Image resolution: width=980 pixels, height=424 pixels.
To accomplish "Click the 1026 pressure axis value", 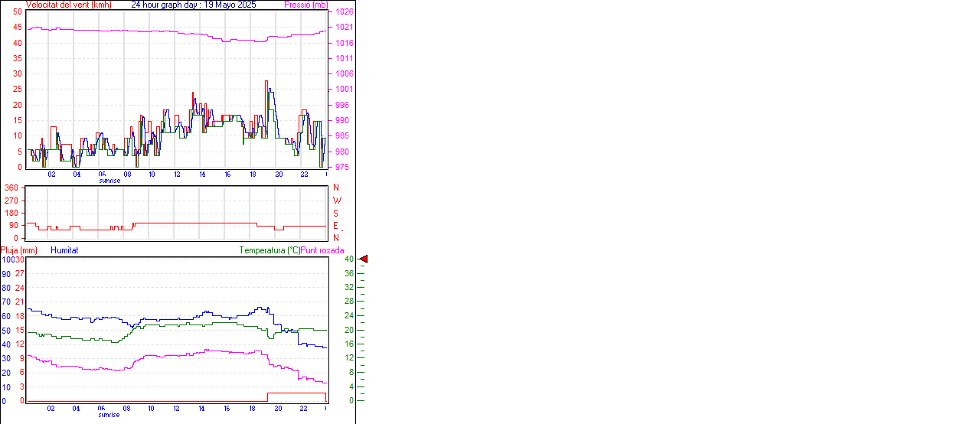I will coord(343,12).
